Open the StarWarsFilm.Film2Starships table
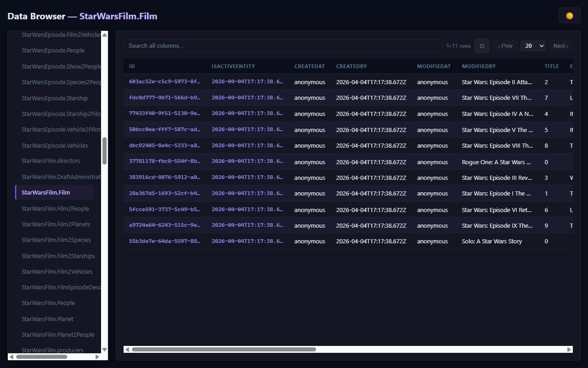588x368 pixels. (58, 255)
